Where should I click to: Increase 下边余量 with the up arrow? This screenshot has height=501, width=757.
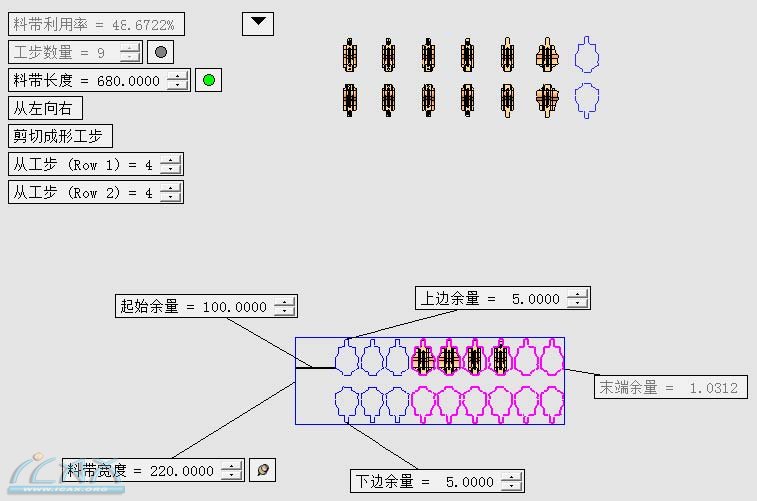(x=512, y=477)
